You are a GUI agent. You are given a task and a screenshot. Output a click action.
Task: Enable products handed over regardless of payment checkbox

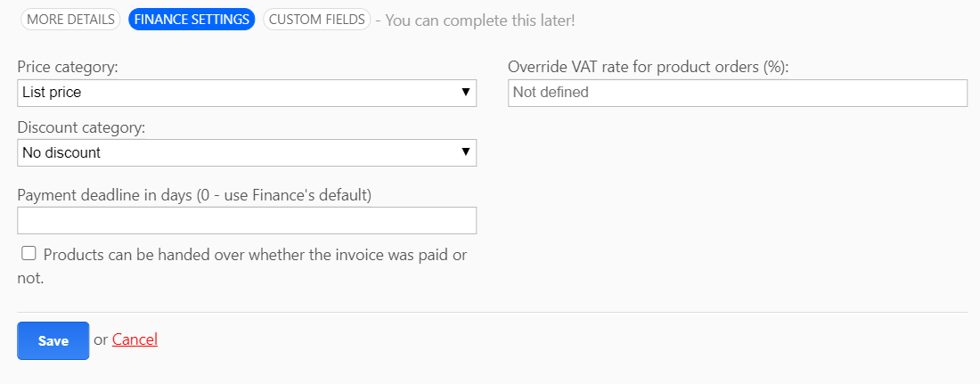tap(29, 253)
